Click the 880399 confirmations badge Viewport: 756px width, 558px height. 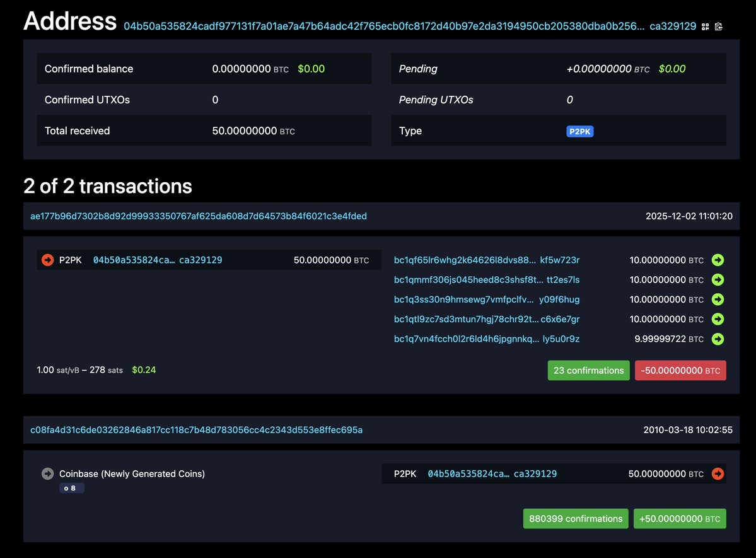coord(575,518)
